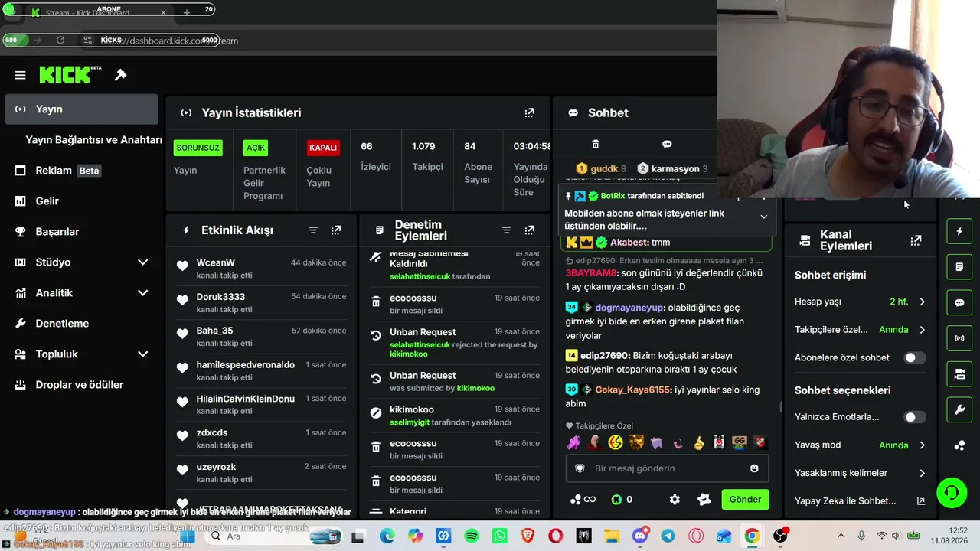Open Discord from the taskbar
980x551 pixels.
640,536
